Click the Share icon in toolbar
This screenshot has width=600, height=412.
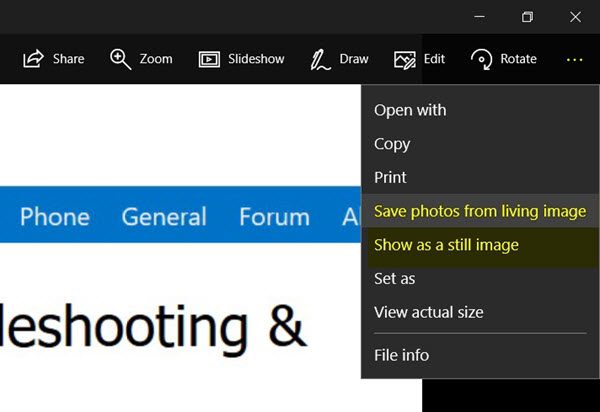pos(34,59)
